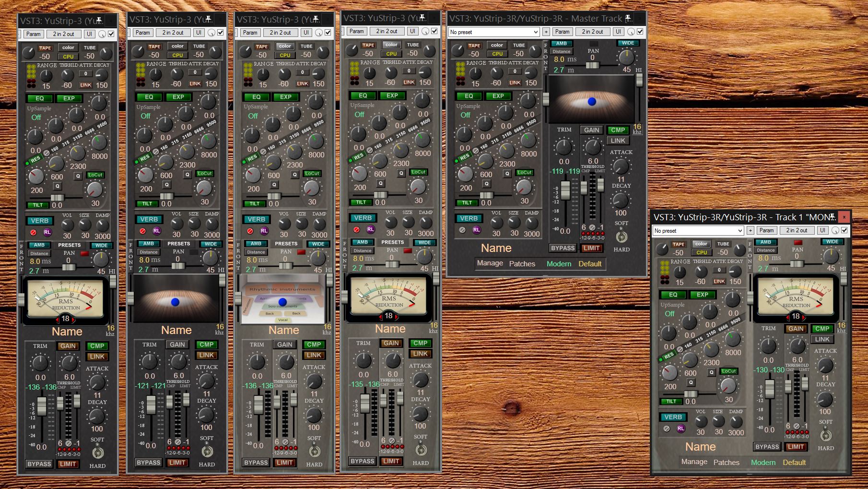Click the Q button under 600 in Track 1 window
868x489 pixels.
(691, 382)
